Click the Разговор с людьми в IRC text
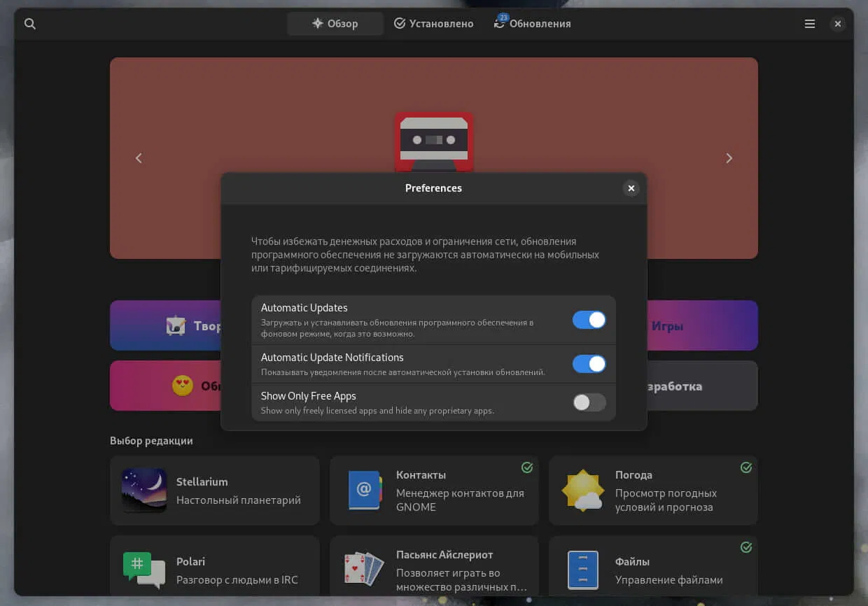This screenshot has width=868, height=606. [x=237, y=580]
